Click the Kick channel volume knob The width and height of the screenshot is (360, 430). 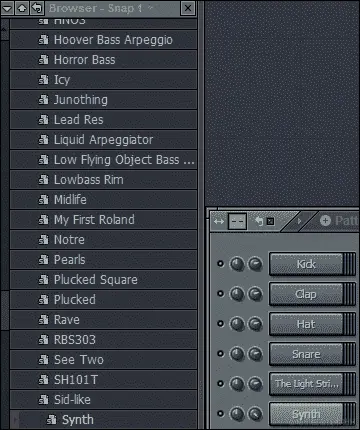pos(255,264)
